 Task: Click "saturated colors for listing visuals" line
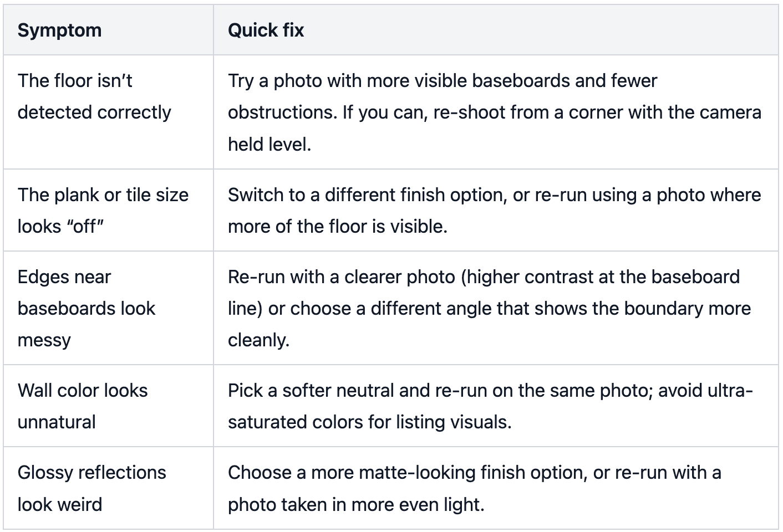pos(369,422)
